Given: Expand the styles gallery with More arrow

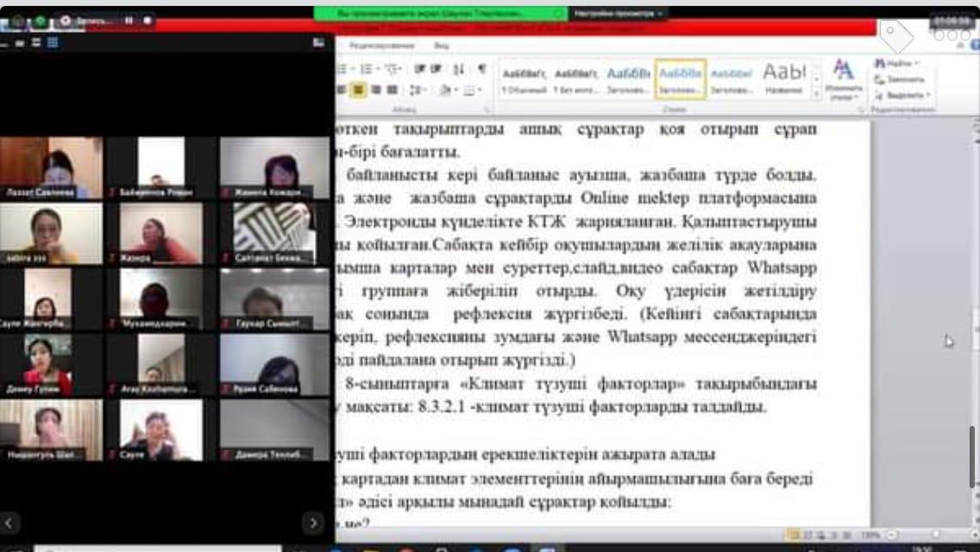Looking at the screenshot, I should (816, 94).
